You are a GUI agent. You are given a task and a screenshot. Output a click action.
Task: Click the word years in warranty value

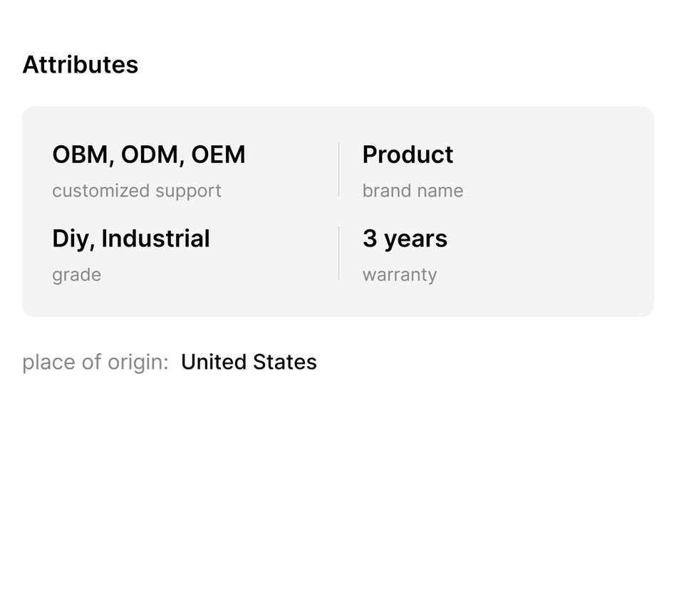(415, 239)
